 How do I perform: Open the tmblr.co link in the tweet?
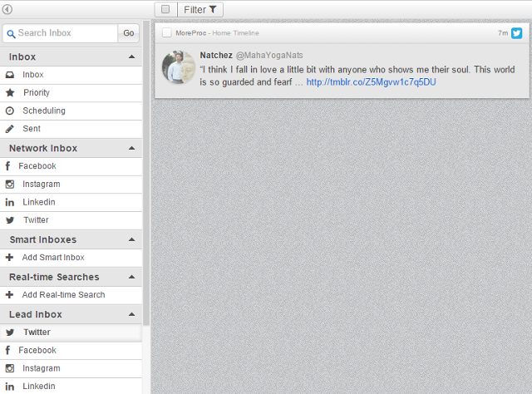point(372,82)
